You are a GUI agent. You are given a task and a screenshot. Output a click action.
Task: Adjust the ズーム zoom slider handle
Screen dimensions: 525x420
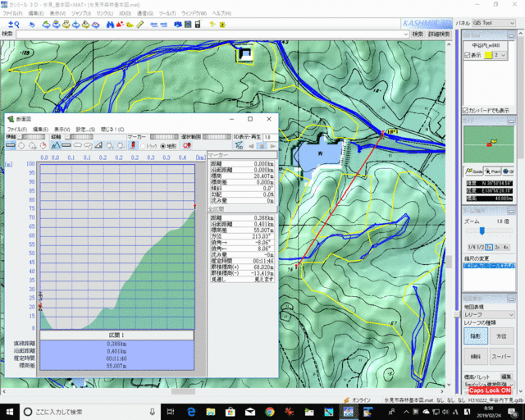pyautogui.click(x=482, y=231)
